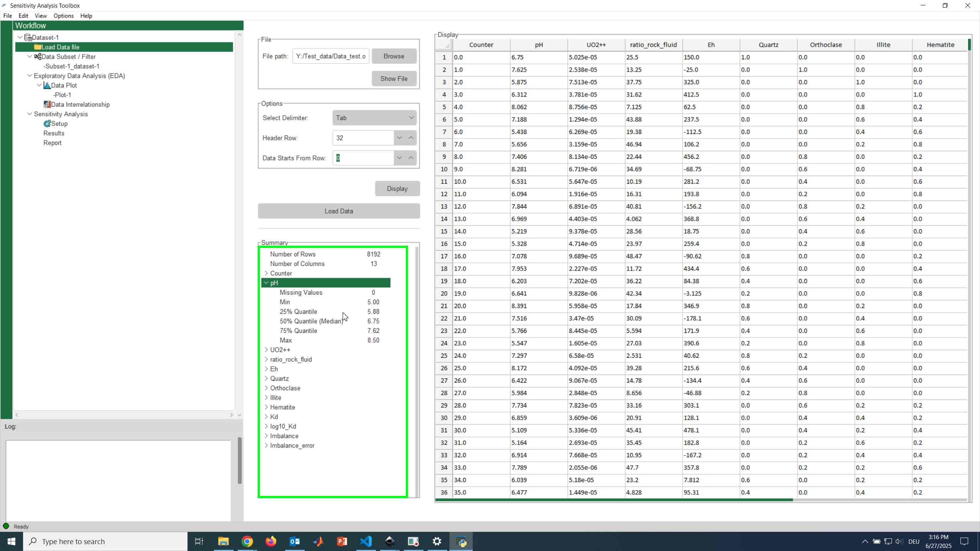Open the volume control in tray
This screenshot has height=551, width=980.
pyautogui.click(x=899, y=541)
